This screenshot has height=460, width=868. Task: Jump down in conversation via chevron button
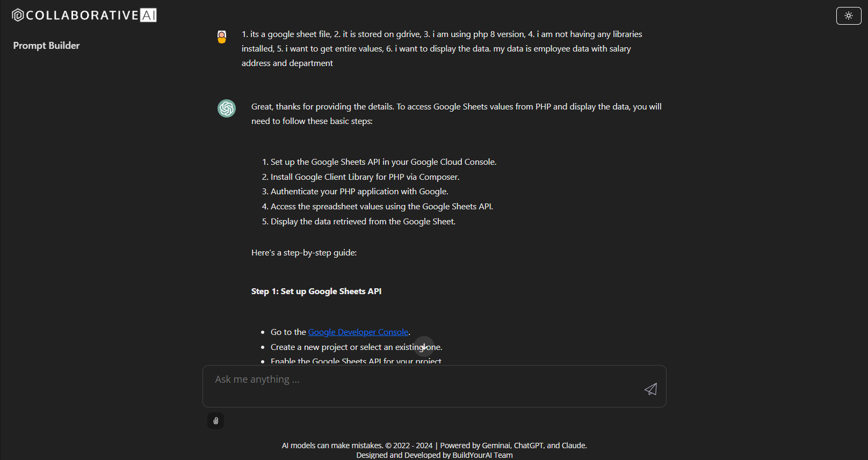click(x=424, y=347)
